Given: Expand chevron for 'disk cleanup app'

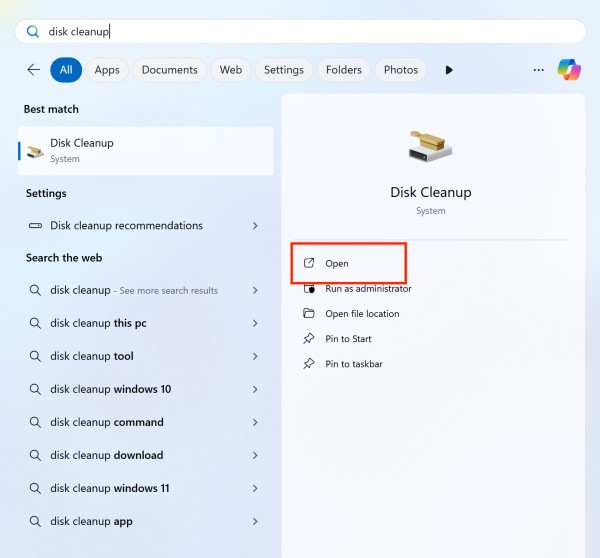Looking at the screenshot, I should pyautogui.click(x=255, y=521).
